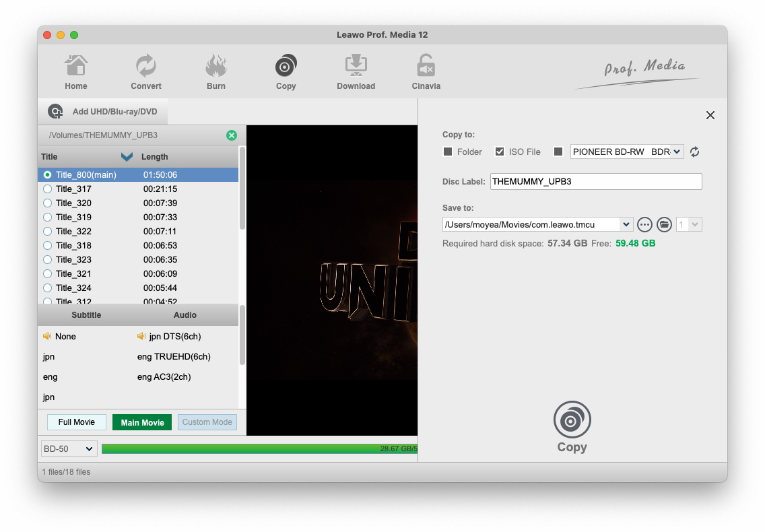Viewport: 765px width, 532px height.
Task: Sort titles using the Title column header
Action: 50,157
